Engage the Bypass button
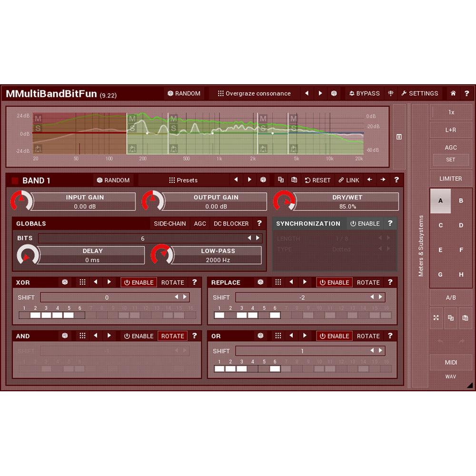The height and width of the screenshot is (476, 476). (x=364, y=93)
